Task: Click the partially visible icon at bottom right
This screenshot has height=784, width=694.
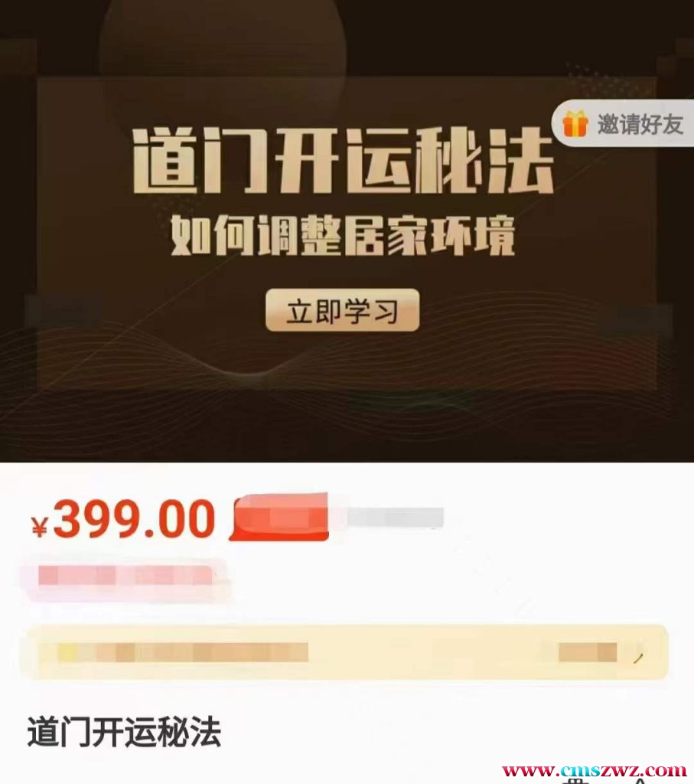Action: click(640, 780)
